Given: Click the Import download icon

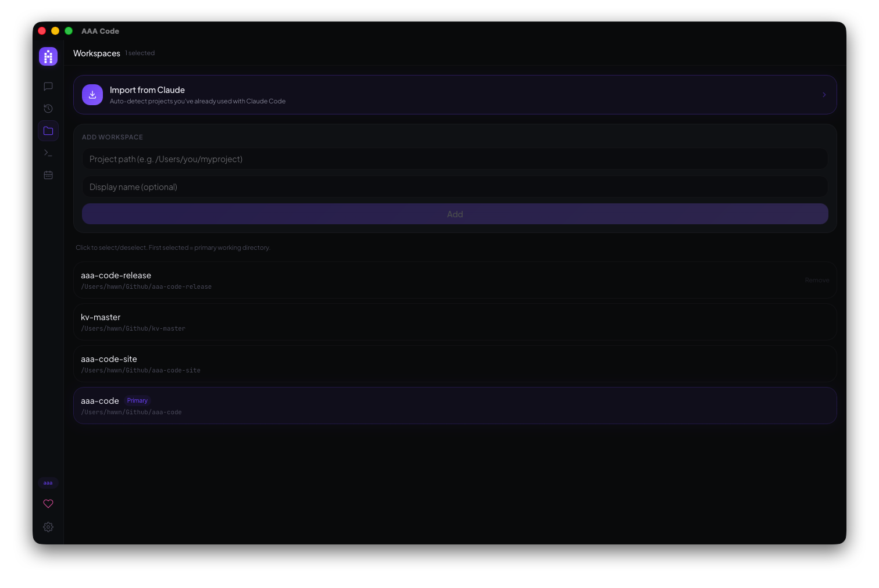Looking at the screenshot, I should point(92,95).
